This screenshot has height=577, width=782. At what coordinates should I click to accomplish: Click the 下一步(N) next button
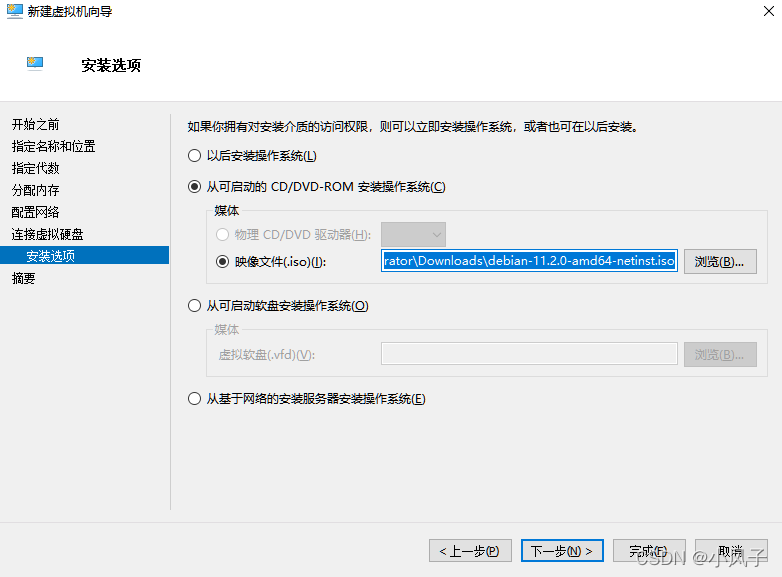562,551
